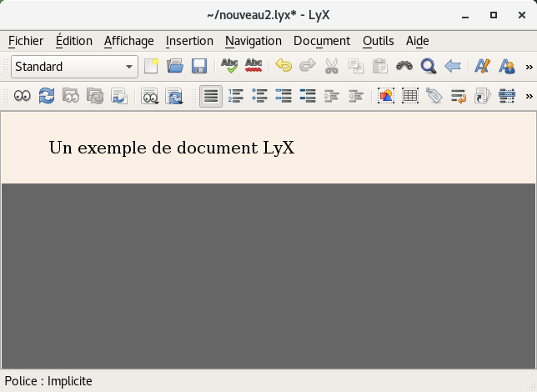Select the default paragraph layout icon
Image resolution: width=537 pixels, height=392 pixels.
point(211,96)
